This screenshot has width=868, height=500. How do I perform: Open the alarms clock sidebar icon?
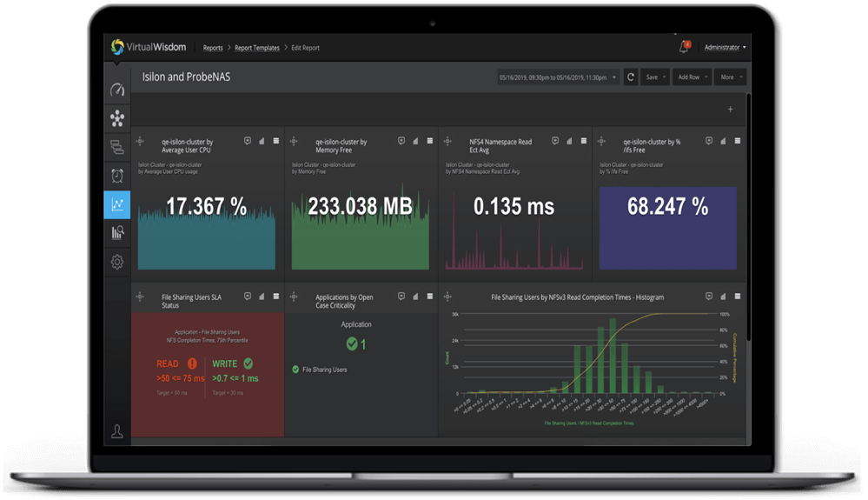[x=117, y=176]
